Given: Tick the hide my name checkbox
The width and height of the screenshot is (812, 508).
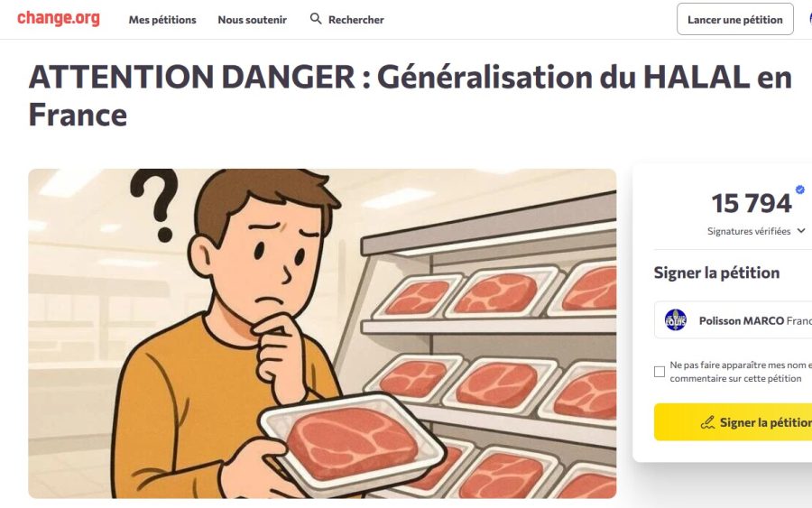Looking at the screenshot, I should click(660, 372).
